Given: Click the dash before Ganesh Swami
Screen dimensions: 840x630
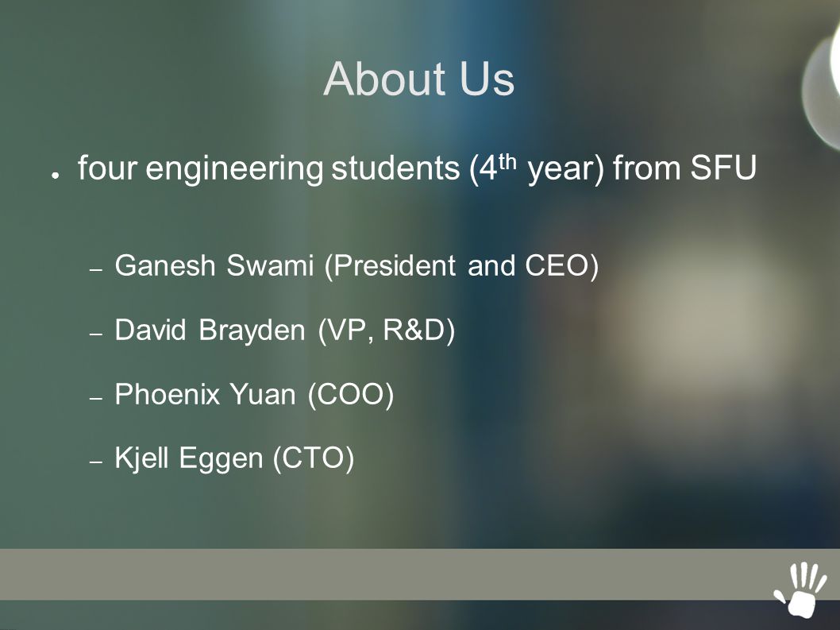Looking at the screenshot, I should (x=96, y=269).
